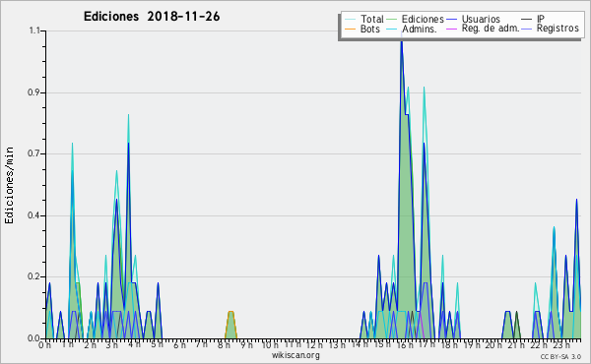Click the '12 h' x-axis label
The image size is (591, 364).
tap(315, 344)
